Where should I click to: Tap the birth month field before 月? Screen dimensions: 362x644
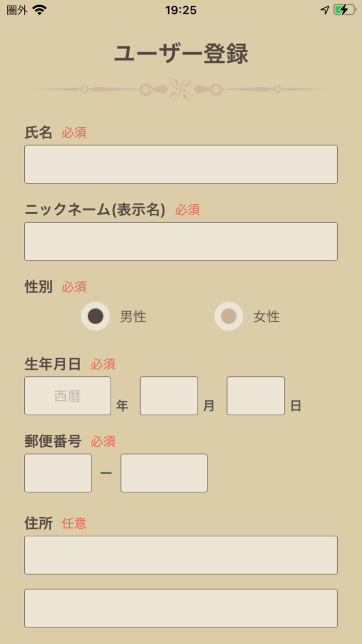click(x=169, y=396)
